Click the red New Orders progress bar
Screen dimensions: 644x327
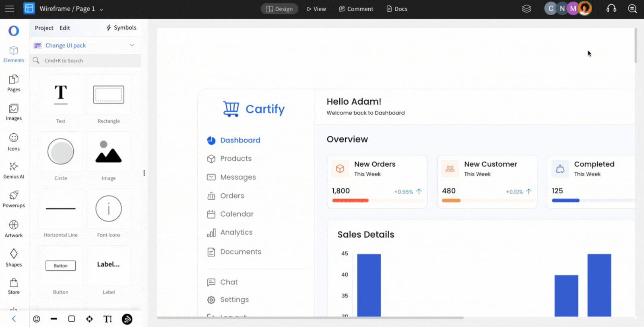pos(350,201)
